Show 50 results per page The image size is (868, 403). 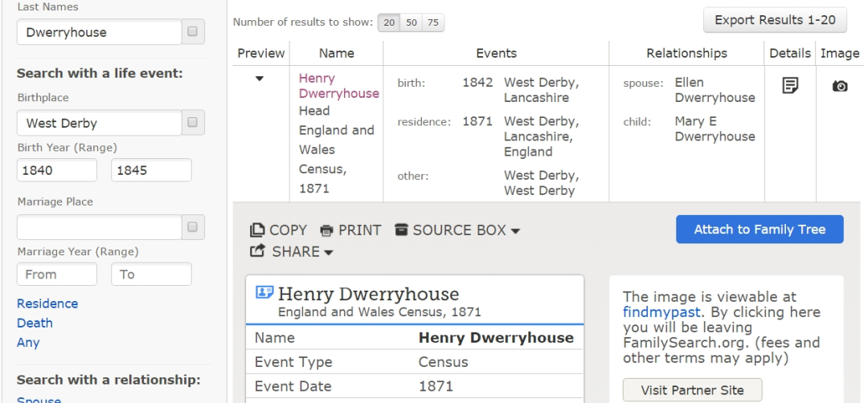pyautogui.click(x=411, y=22)
